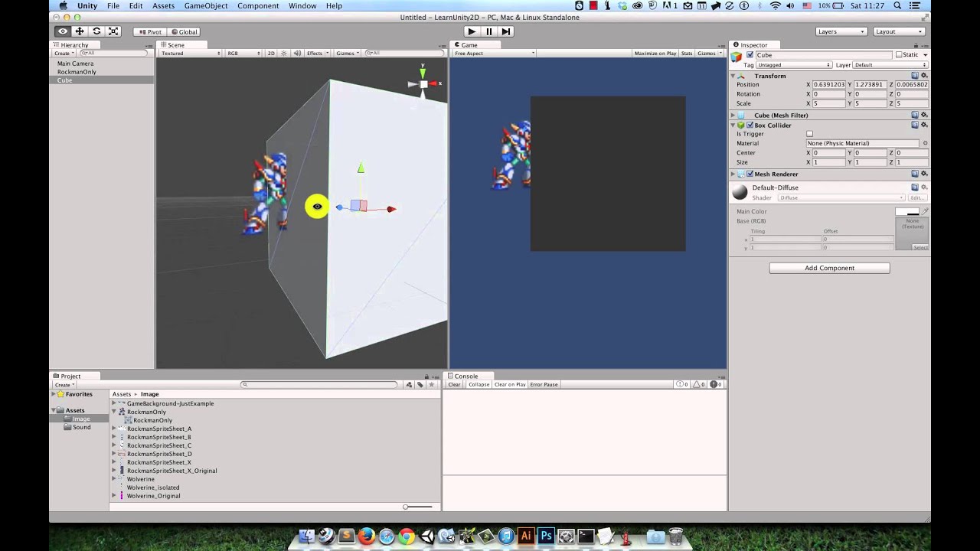Open the Layers dropdown in toolbar
Screen dimensions: 980x551
[841, 32]
